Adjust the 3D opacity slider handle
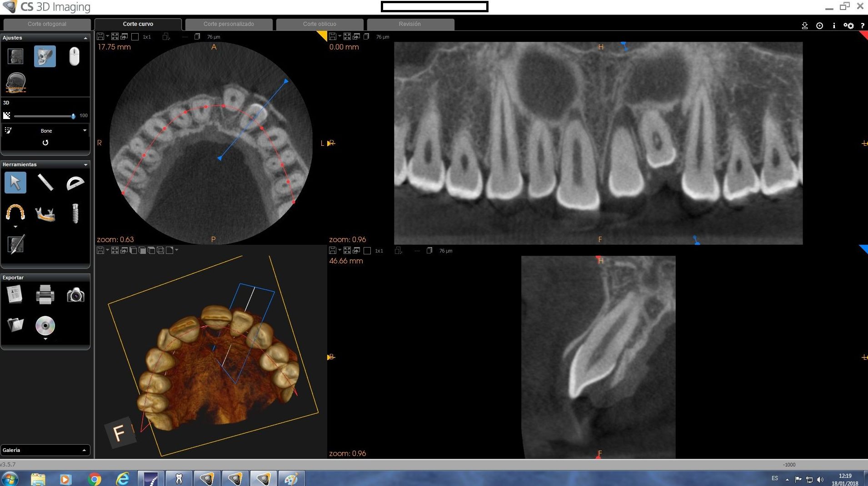Viewport: 868px width, 486px height. (73, 116)
